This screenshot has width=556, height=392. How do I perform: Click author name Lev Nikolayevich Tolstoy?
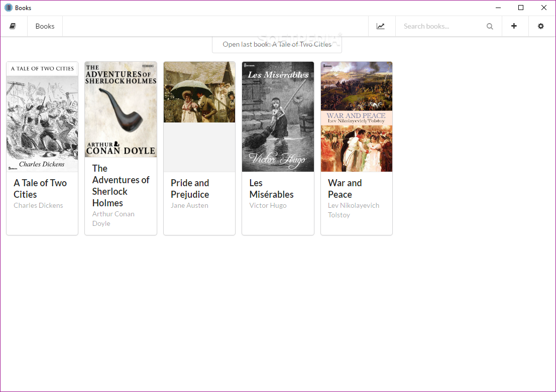tap(354, 210)
